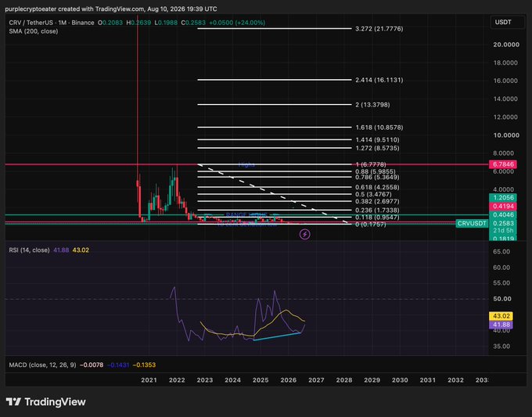Click the 'Highs' chart annotation text

pos(246,165)
